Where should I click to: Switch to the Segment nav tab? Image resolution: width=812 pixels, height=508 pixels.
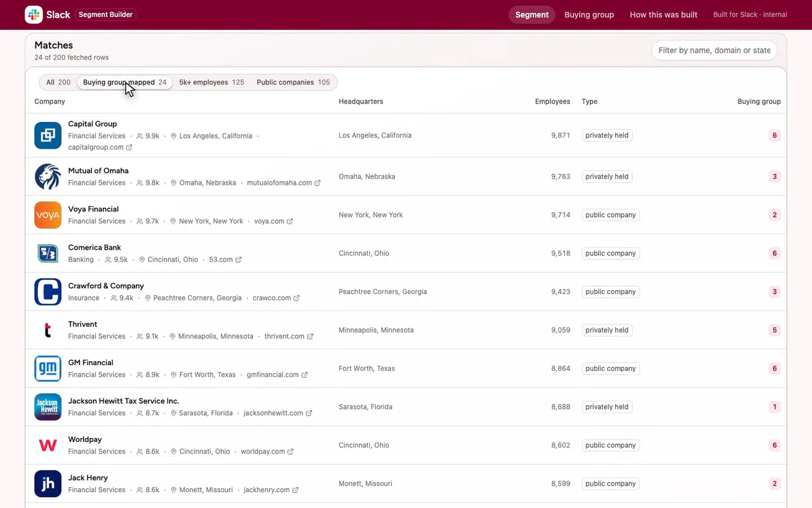[532, 15]
